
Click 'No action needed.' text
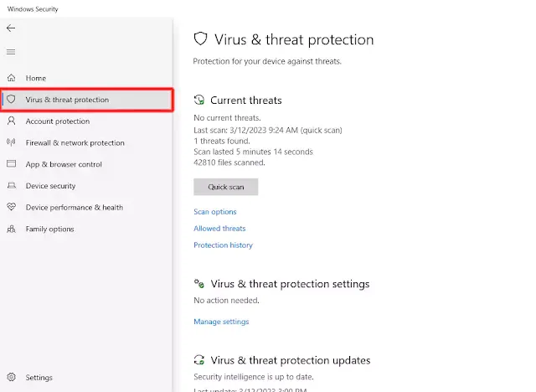[226, 301]
